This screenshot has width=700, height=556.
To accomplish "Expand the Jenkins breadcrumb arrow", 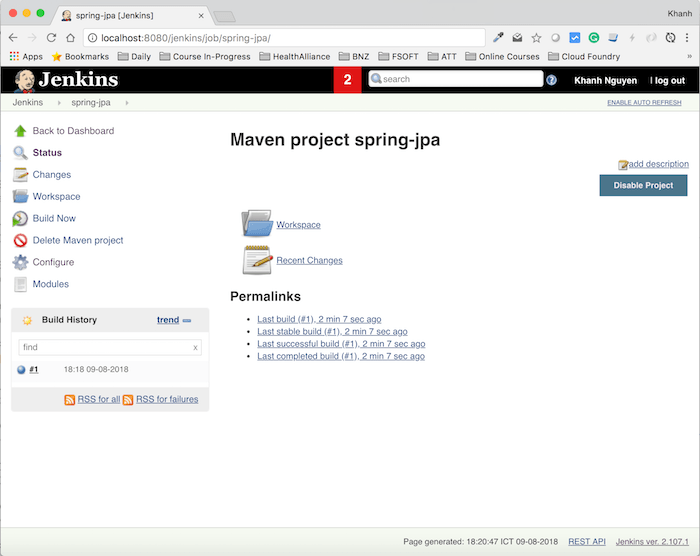I will click(x=59, y=103).
